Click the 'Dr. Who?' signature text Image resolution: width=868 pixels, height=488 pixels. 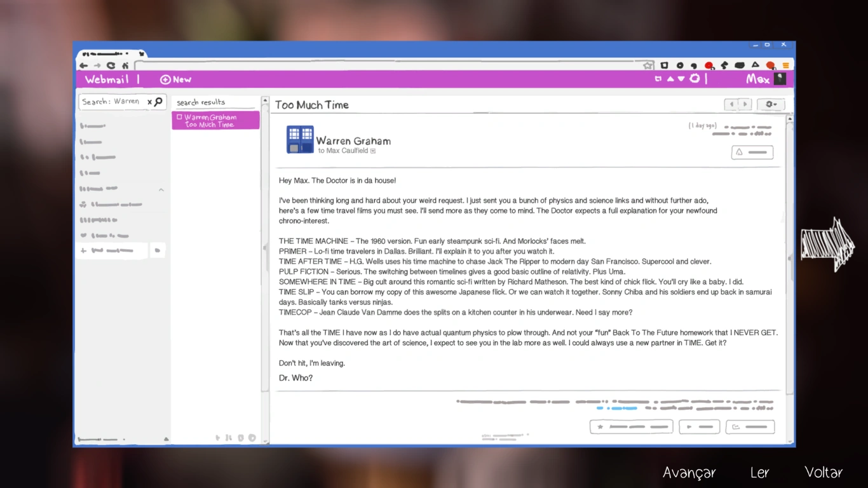point(295,378)
